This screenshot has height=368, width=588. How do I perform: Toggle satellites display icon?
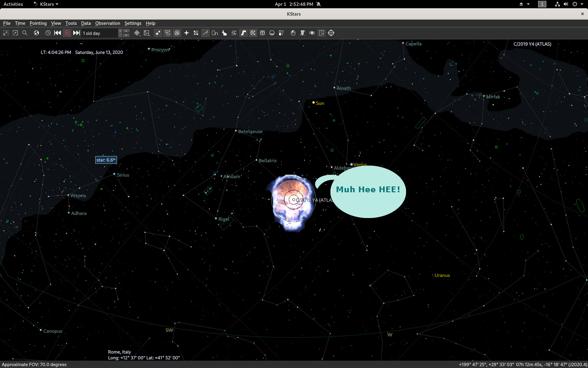click(x=196, y=33)
